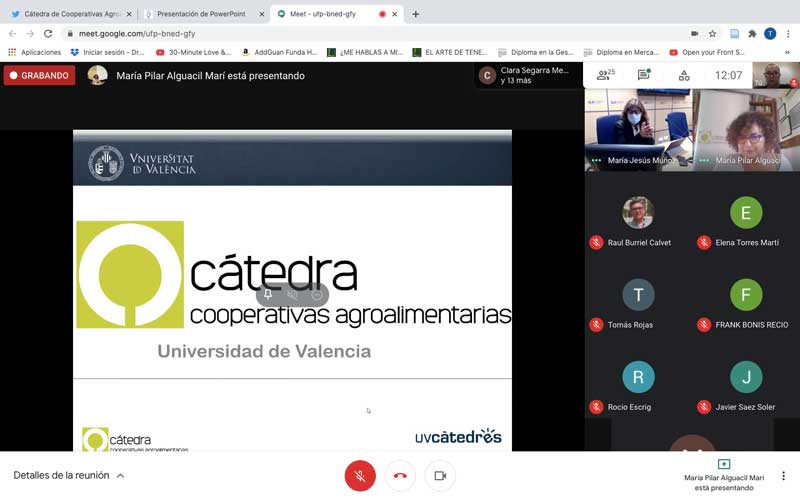The width and height of the screenshot is (800, 500).
Task: Open the chat messages icon
Action: point(644,76)
